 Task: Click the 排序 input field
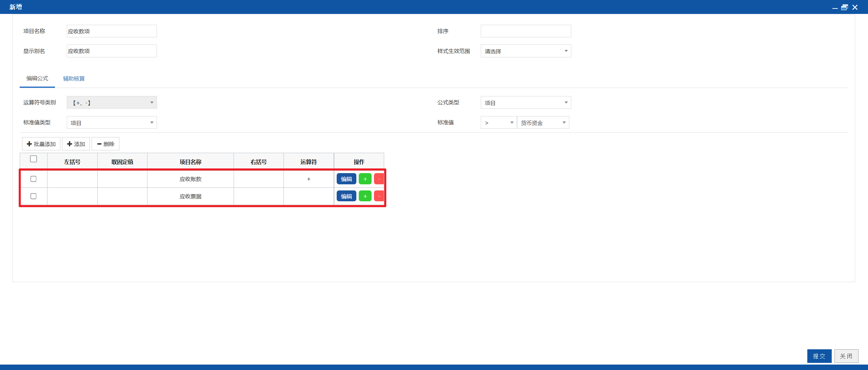[x=526, y=31]
